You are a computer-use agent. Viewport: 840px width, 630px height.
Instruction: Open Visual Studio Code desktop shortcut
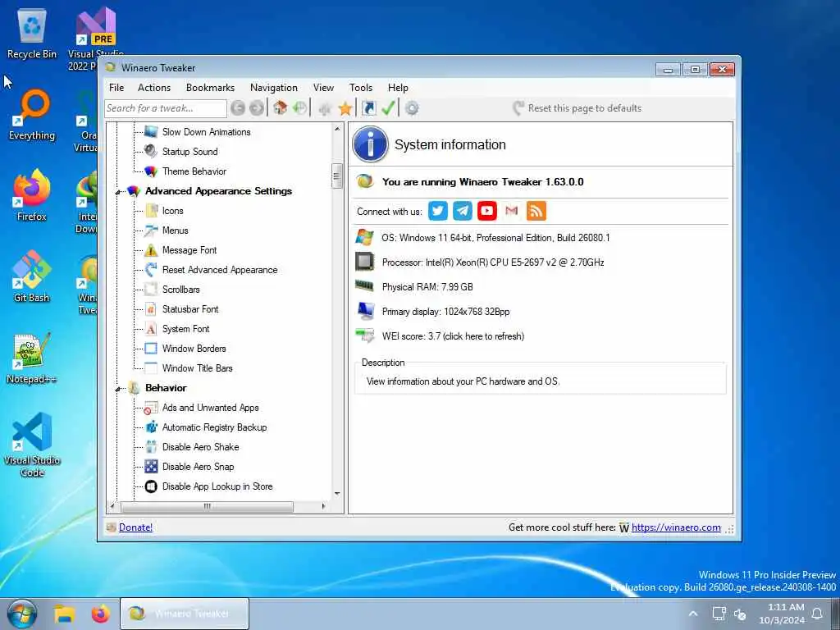pyautogui.click(x=32, y=444)
